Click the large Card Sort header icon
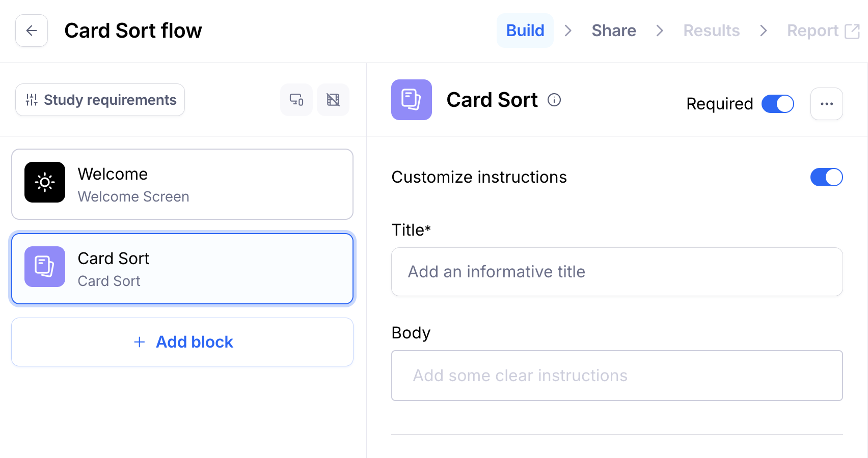868x458 pixels. tap(412, 100)
